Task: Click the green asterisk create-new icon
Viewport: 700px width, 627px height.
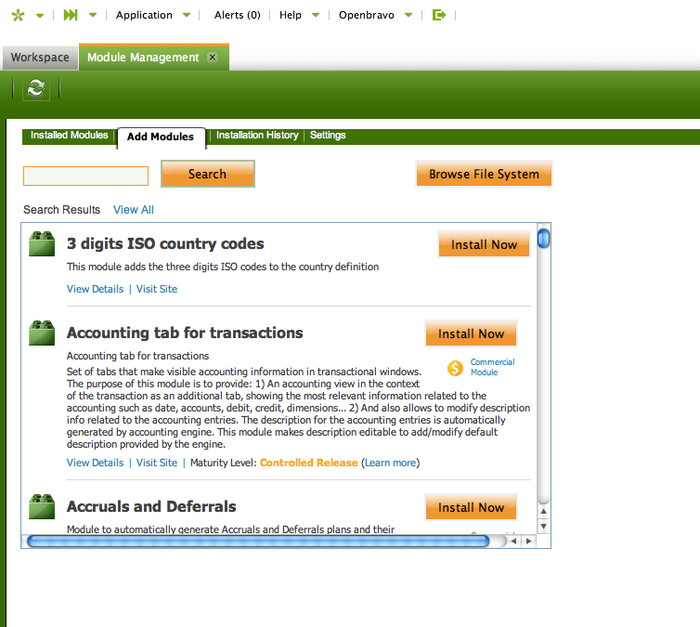Action: [x=17, y=15]
